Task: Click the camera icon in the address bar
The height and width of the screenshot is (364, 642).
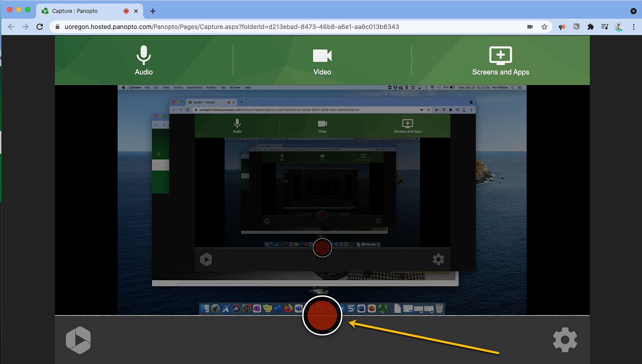Action: (x=530, y=27)
